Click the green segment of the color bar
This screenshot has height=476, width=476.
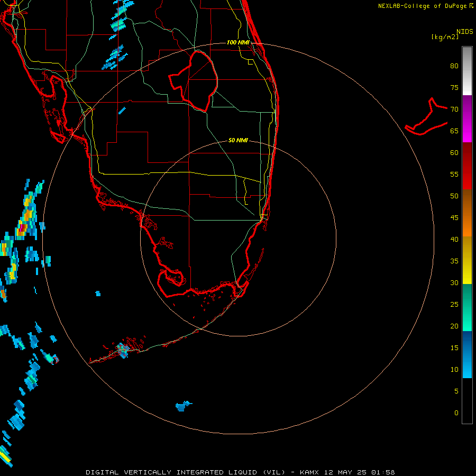pos(467,307)
